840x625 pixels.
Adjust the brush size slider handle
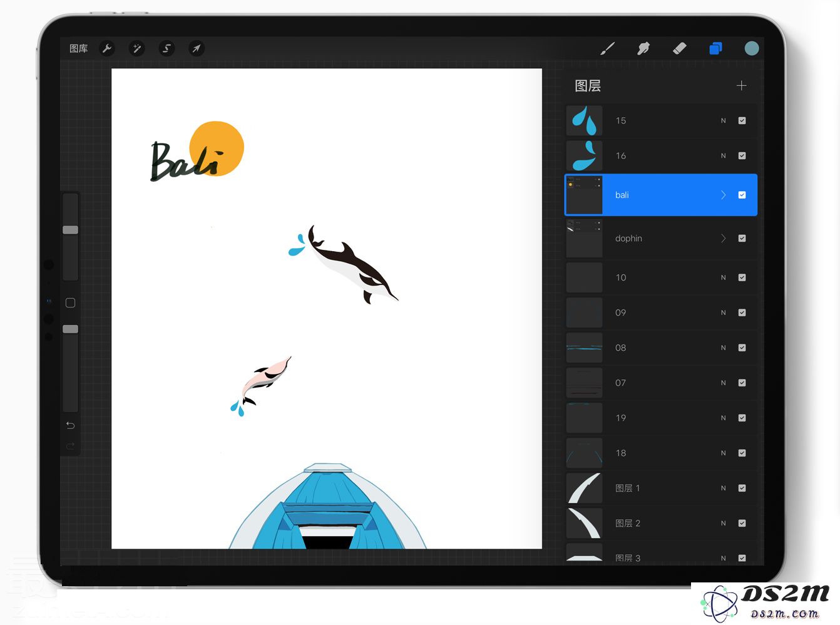[x=70, y=230]
